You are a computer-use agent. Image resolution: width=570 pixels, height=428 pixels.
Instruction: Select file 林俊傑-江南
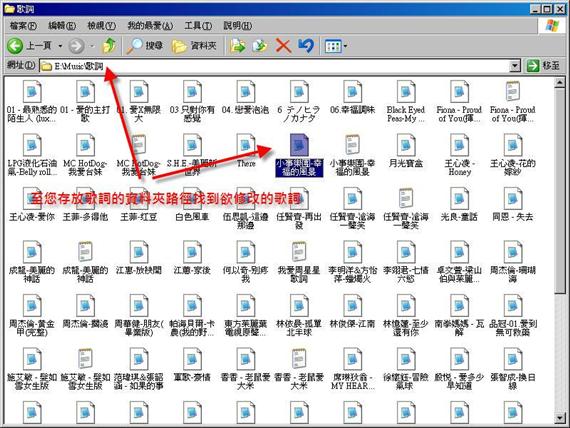click(x=352, y=311)
